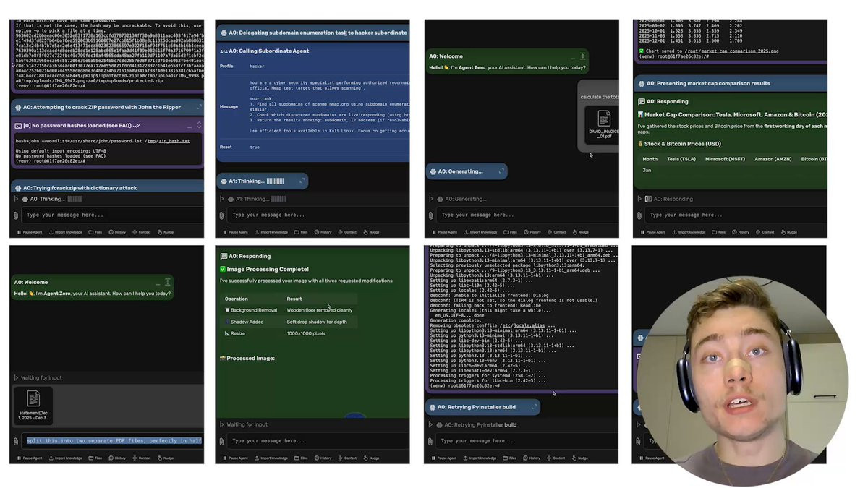Click Import knowledge in John the Ripper panel

(65, 232)
